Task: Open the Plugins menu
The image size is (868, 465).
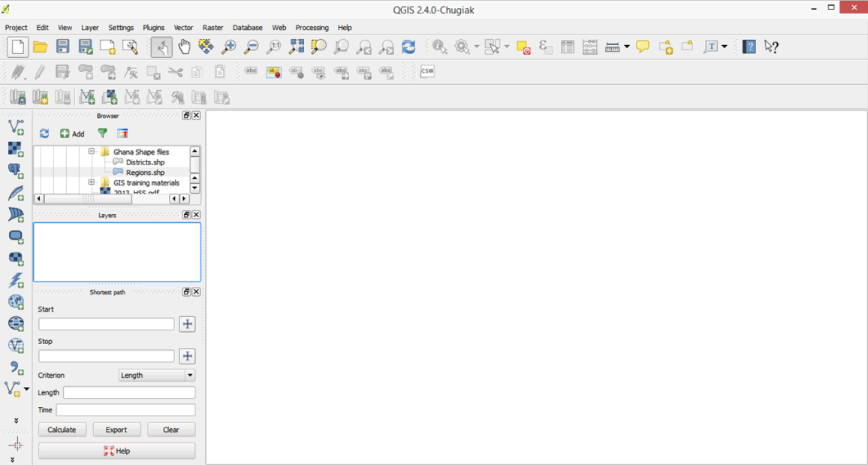Action: click(x=154, y=27)
